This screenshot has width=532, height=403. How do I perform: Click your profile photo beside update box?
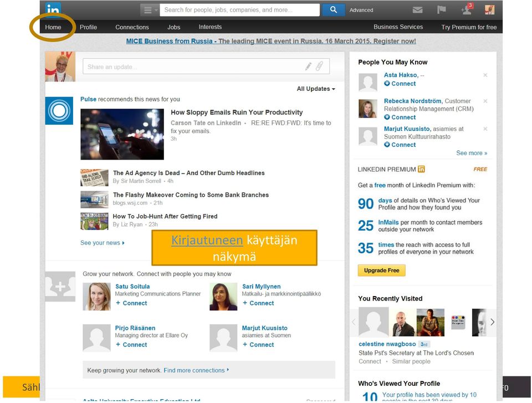click(x=60, y=67)
